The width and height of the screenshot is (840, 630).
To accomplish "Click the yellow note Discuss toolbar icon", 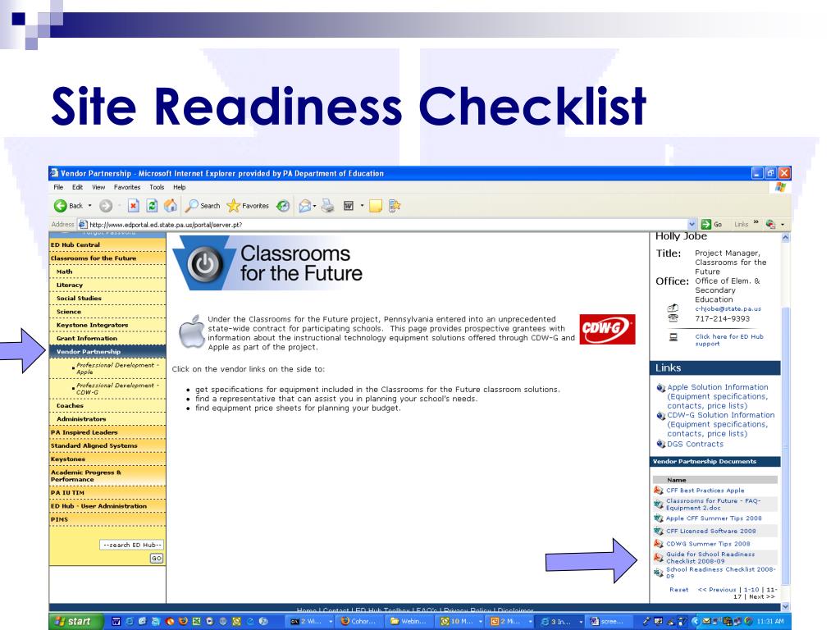I will (x=376, y=206).
